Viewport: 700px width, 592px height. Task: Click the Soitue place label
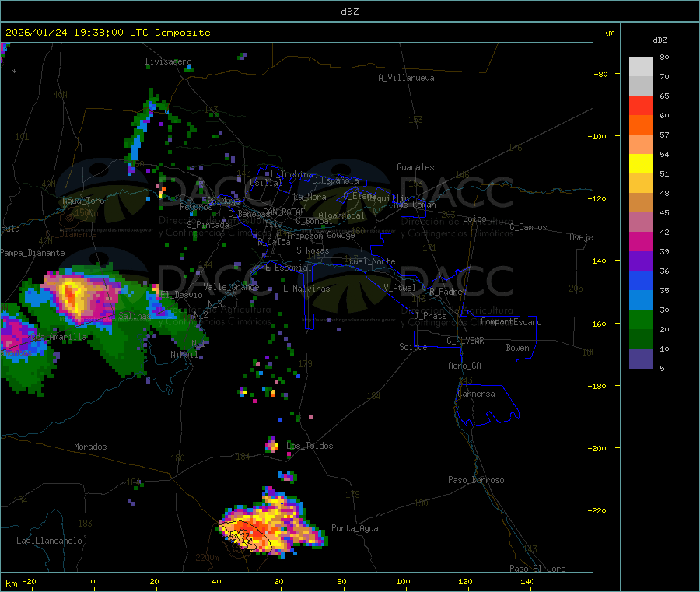(x=413, y=347)
